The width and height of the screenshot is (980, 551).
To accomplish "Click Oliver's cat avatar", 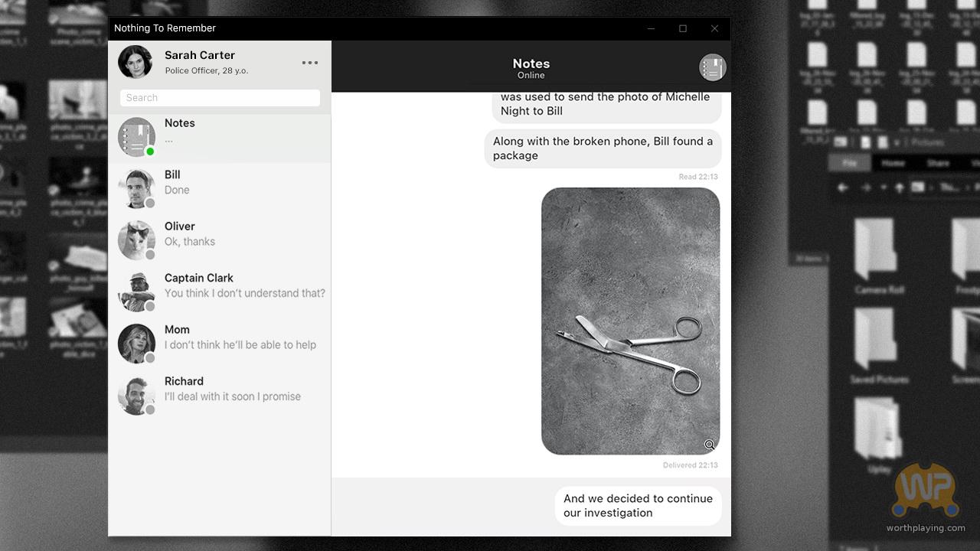I will [136, 240].
